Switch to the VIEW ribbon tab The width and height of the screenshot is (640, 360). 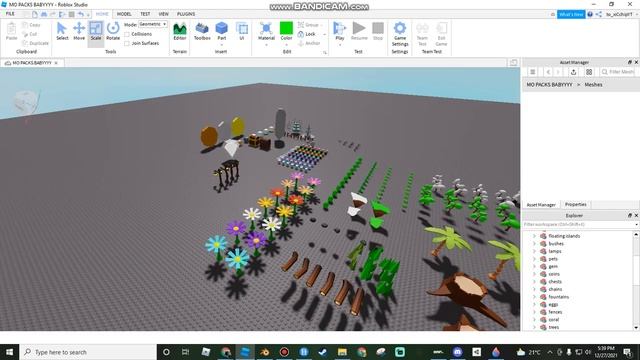(x=164, y=14)
